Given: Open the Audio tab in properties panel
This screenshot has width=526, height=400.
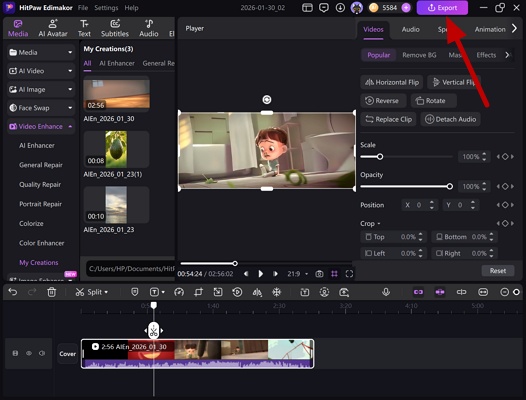Looking at the screenshot, I should [x=411, y=30].
